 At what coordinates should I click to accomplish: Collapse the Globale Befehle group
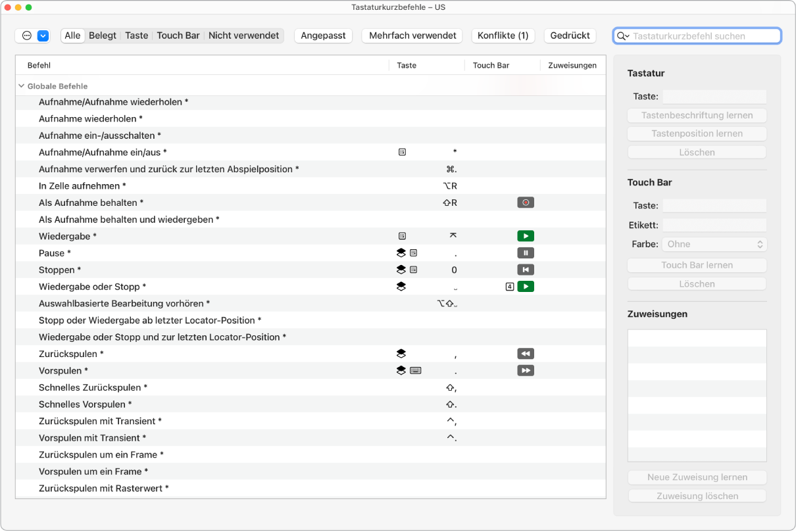(22, 86)
